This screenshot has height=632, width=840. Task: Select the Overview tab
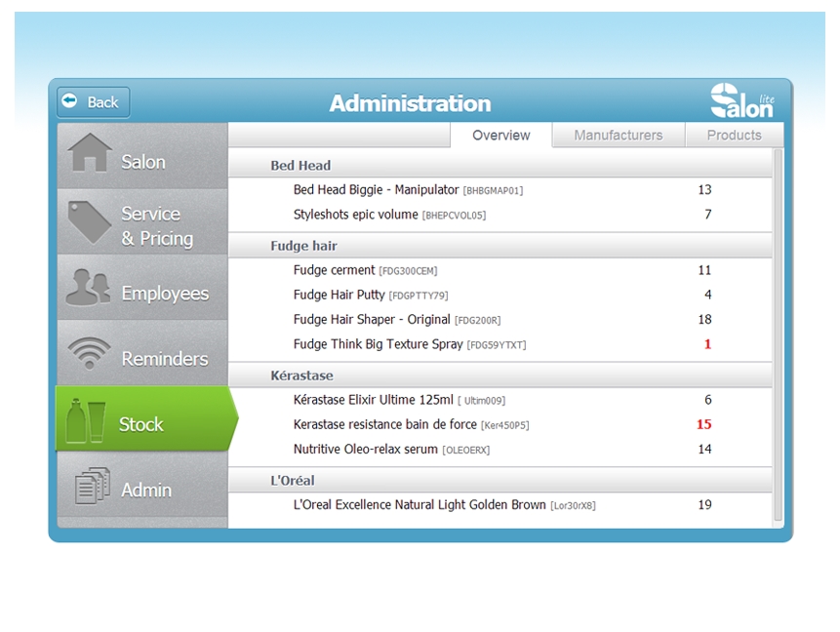pos(500,136)
